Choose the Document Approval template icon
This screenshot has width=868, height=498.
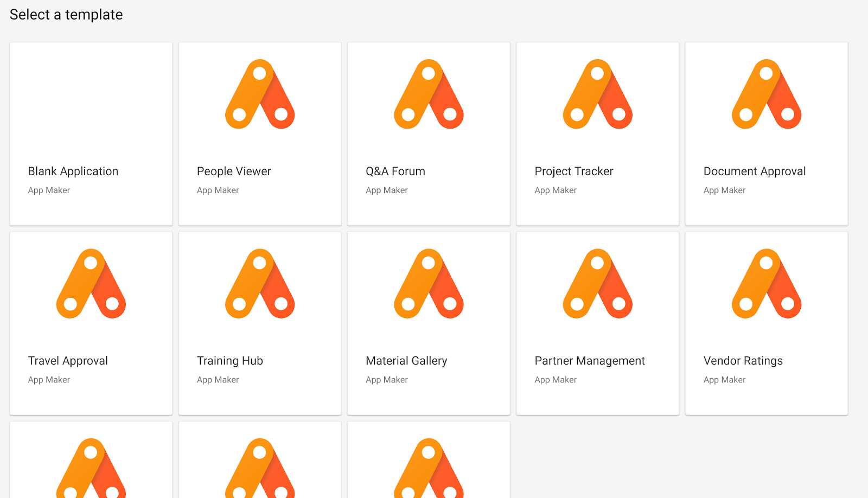click(766, 94)
